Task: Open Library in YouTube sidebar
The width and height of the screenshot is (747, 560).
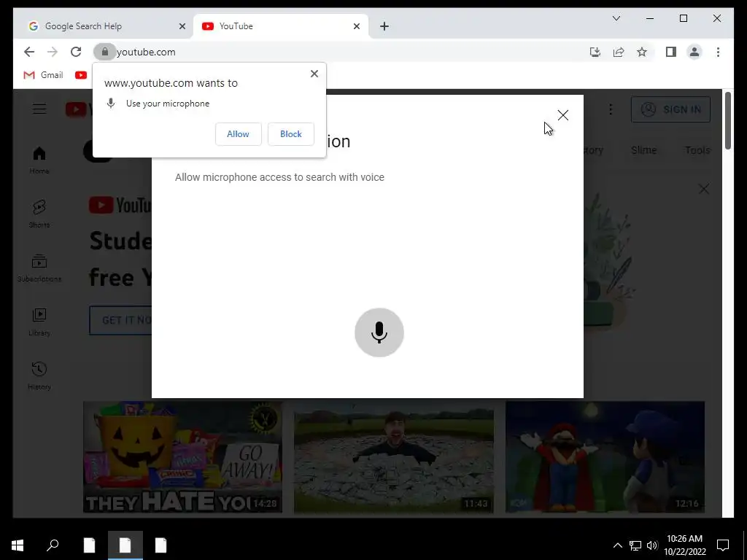Action: (39, 322)
